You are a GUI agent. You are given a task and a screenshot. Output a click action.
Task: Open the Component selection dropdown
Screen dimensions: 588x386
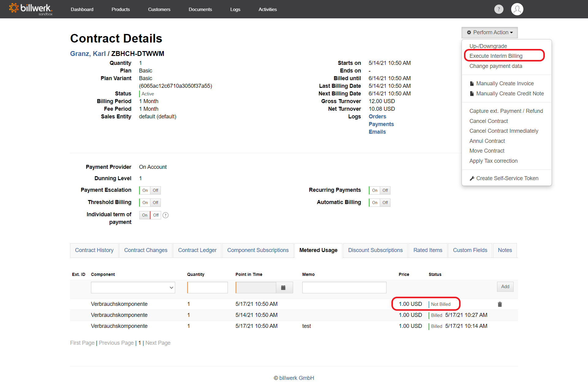coord(133,288)
